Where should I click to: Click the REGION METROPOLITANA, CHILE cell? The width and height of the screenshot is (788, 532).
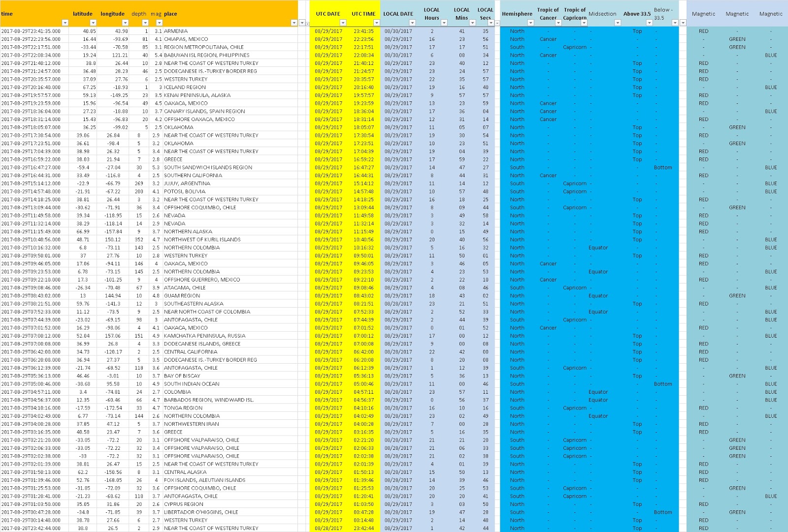pos(230,47)
